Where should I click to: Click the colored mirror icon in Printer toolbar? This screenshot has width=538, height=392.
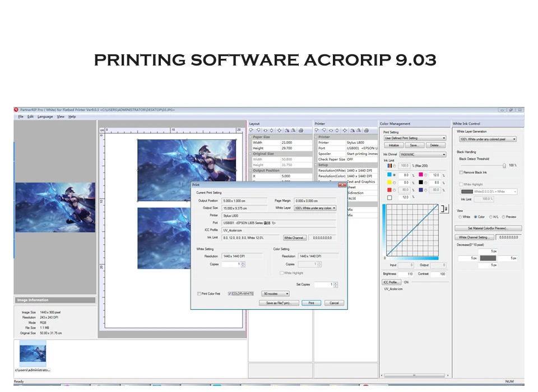353,130
